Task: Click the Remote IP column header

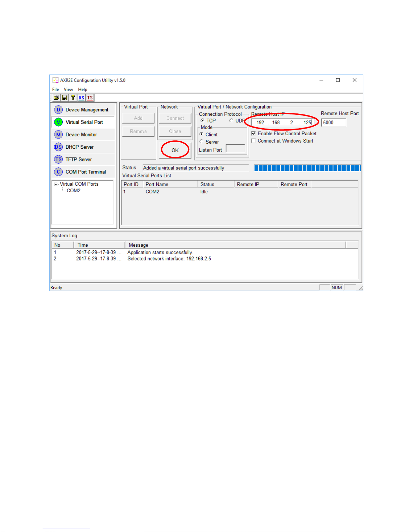Action: [256, 184]
